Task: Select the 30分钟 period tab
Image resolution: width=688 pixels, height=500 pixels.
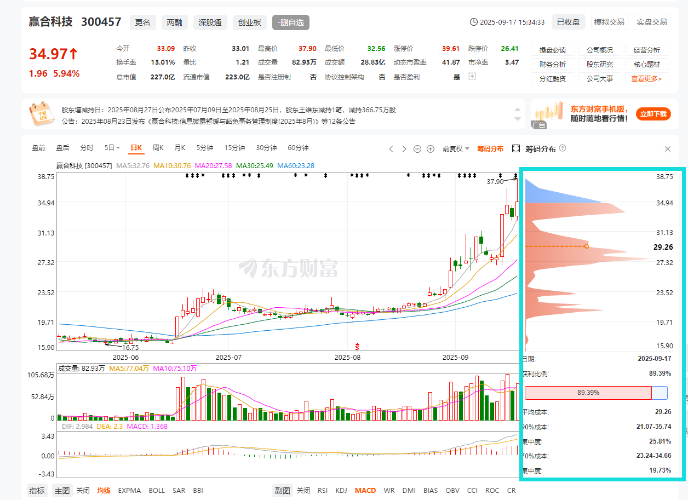Action: tap(266, 148)
